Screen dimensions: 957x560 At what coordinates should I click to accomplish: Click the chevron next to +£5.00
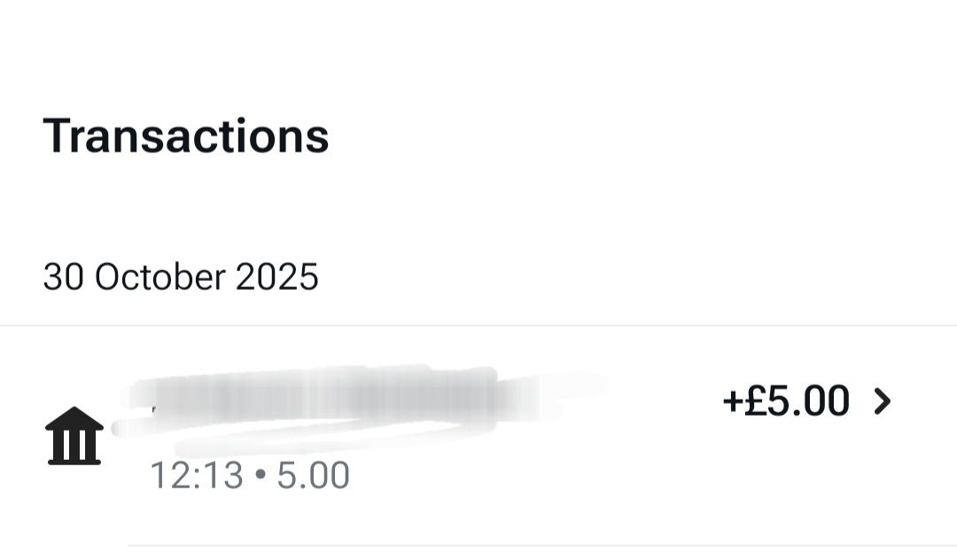(x=883, y=401)
